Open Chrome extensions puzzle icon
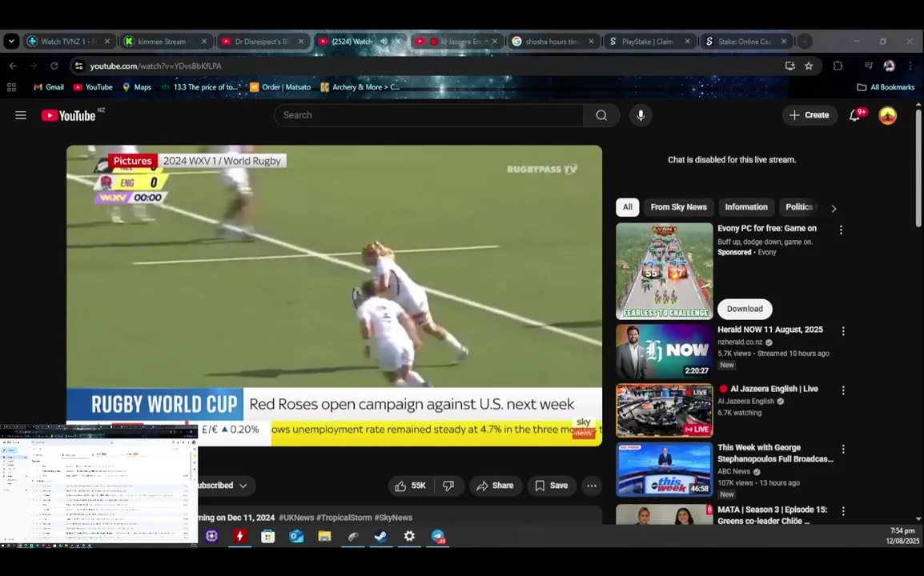 pyautogui.click(x=838, y=66)
